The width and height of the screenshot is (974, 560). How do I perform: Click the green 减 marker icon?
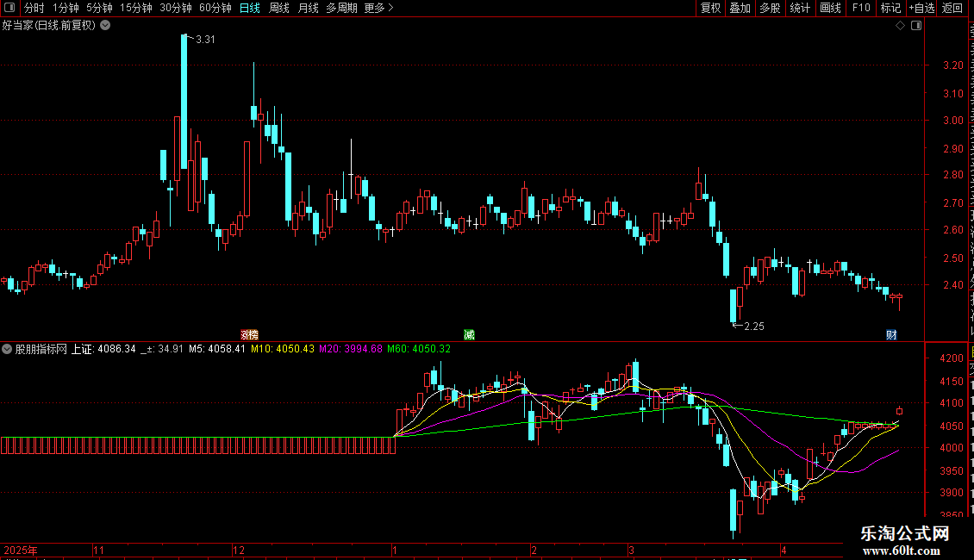point(469,334)
